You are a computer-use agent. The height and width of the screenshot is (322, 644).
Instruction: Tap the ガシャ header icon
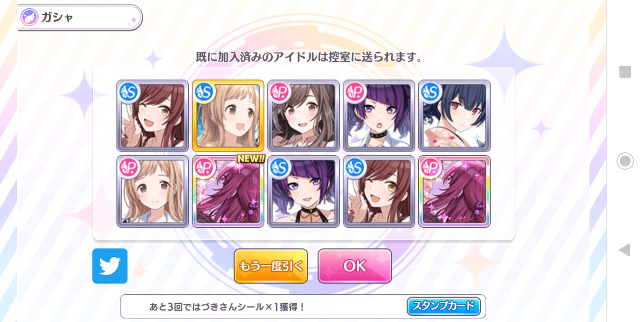tap(29, 17)
